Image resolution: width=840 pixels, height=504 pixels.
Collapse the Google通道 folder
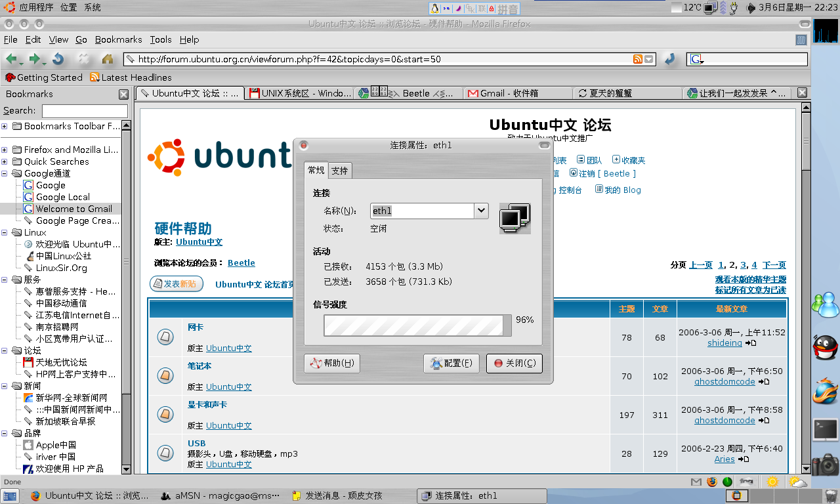[x=5, y=173]
